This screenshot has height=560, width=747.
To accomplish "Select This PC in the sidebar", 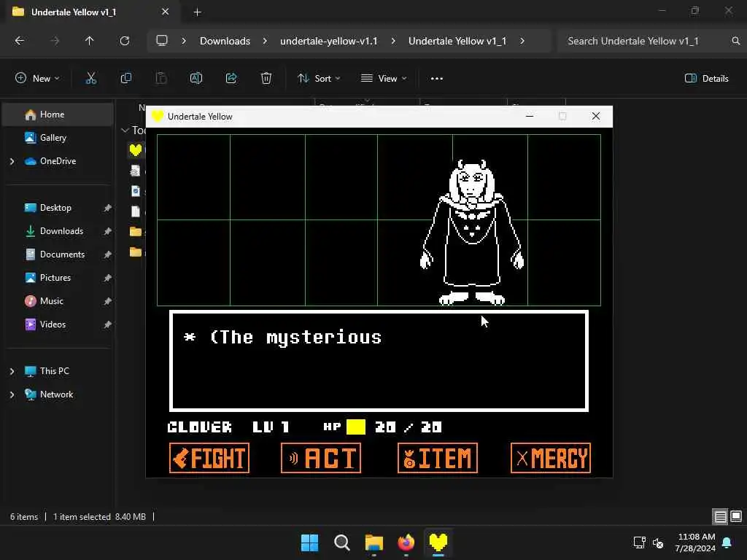I will (x=54, y=371).
